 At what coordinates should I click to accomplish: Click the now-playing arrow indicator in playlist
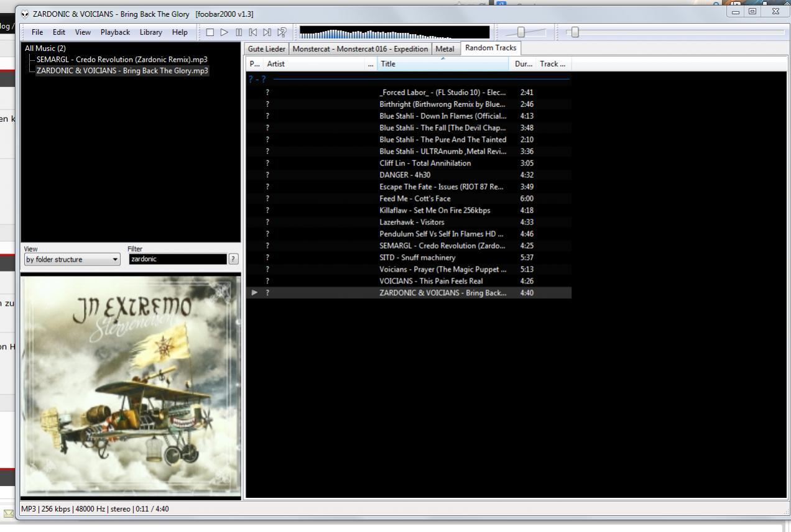click(253, 293)
